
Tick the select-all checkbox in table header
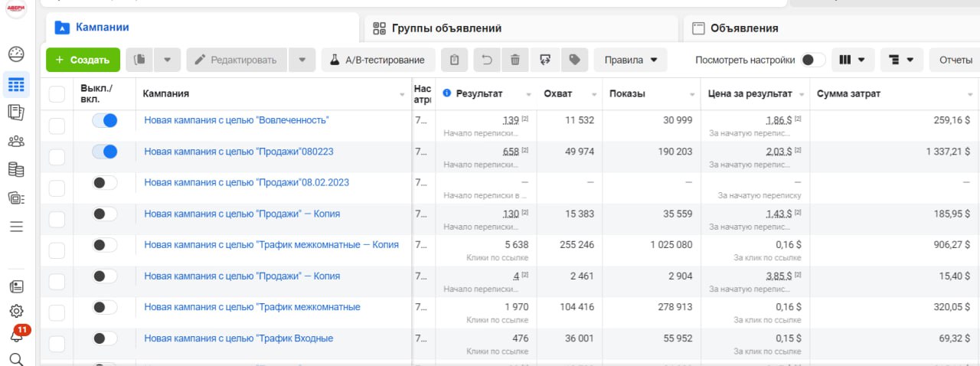pyautogui.click(x=57, y=93)
